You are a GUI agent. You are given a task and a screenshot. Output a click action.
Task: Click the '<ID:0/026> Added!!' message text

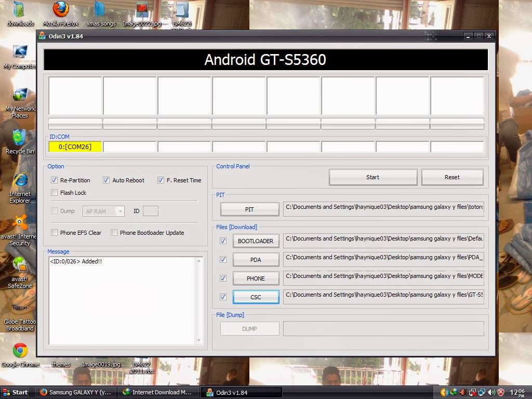pyautogui.click(x=76, y=261)
